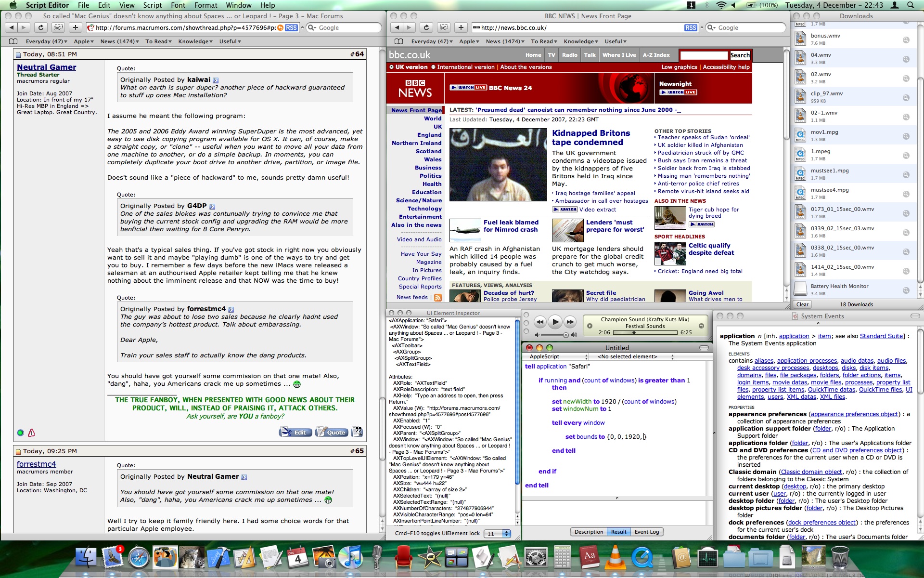
Task: Toggle the Result view in Script Editor
Action: coord(618,532)
